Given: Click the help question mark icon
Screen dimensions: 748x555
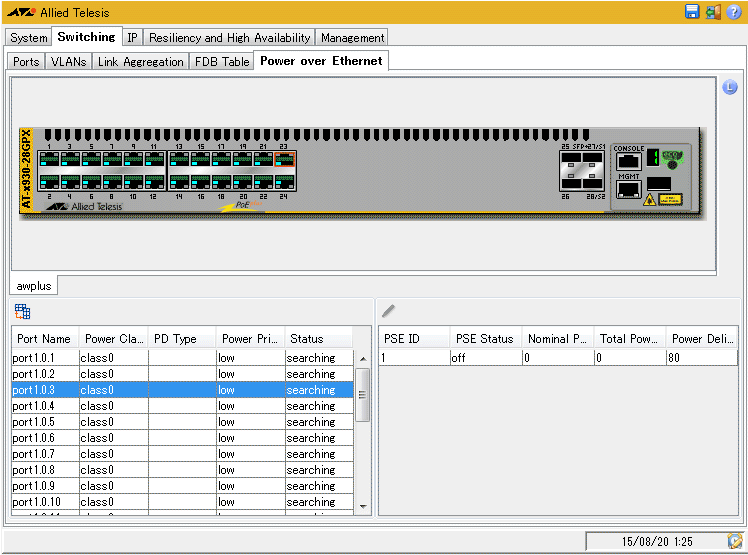Looking at the screenshot, I should coord(733,12).
